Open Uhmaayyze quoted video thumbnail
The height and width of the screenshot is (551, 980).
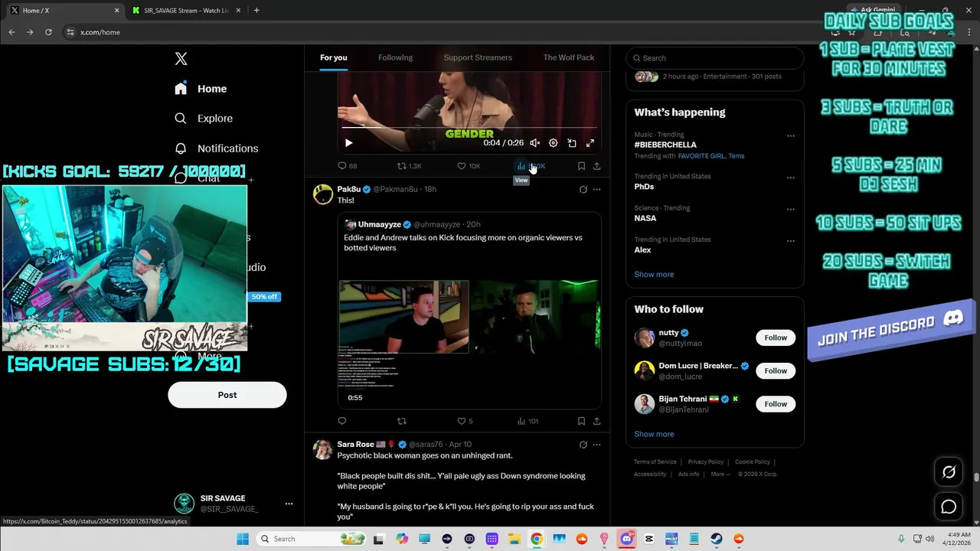(469, 344)
